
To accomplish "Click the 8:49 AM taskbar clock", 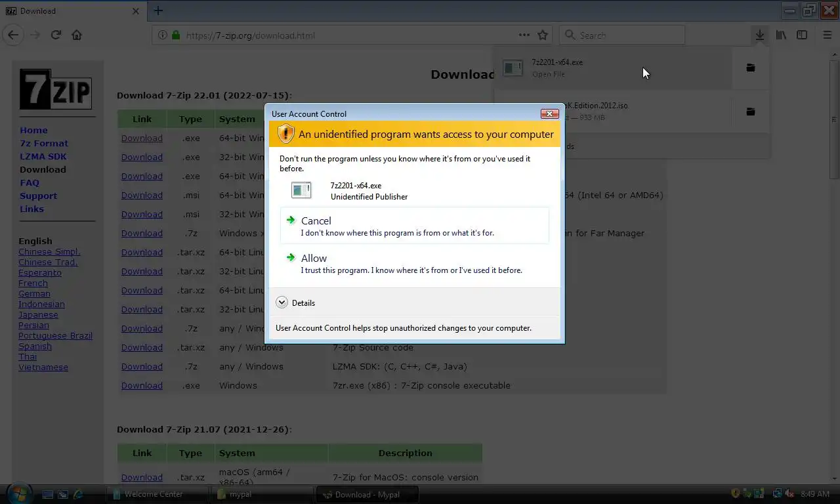I will tap(815, 494).
